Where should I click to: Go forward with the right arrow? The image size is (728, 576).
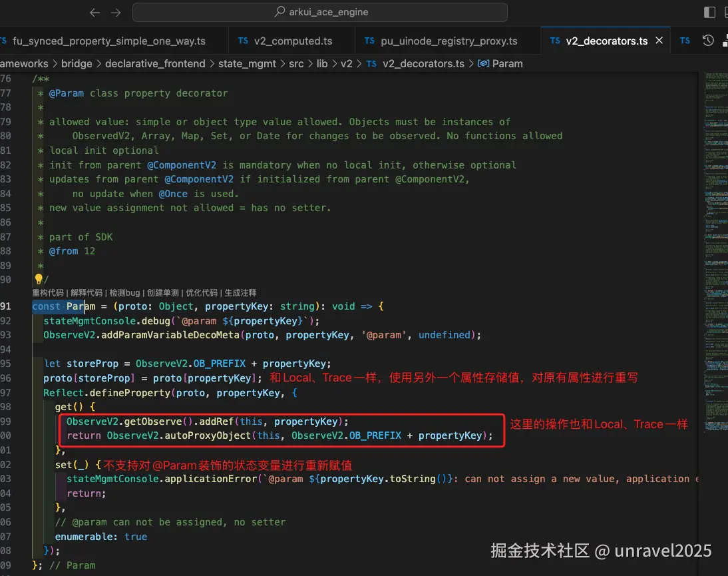click(x=116, y=13)
